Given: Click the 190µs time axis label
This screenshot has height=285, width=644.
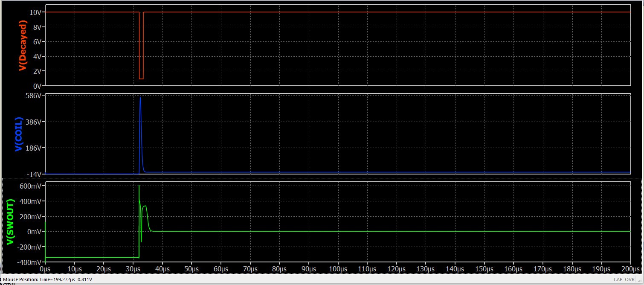Looking at the screenshot, I should pyautogui.click(x=601, y=269).
